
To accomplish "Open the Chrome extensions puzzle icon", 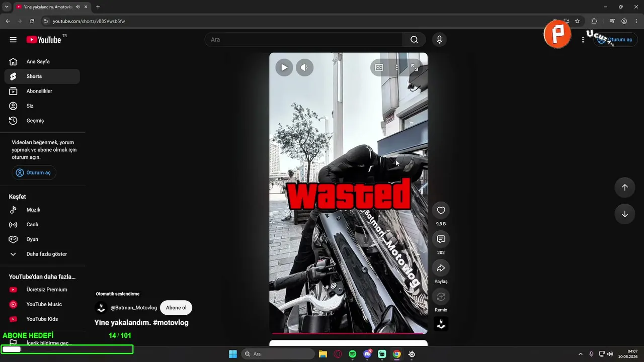I will coord(594,21).
